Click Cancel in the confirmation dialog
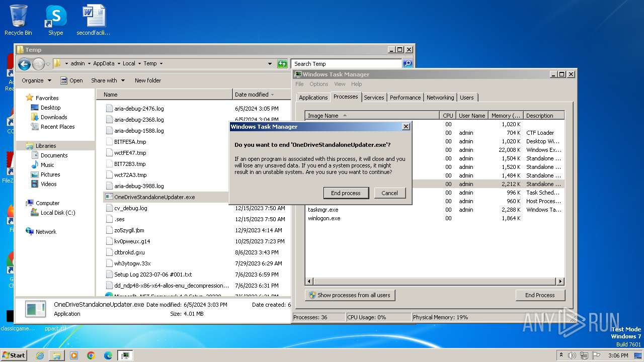The width and height of the screenshot is (644, 362). pyautogui.click(x=389, y=193)
